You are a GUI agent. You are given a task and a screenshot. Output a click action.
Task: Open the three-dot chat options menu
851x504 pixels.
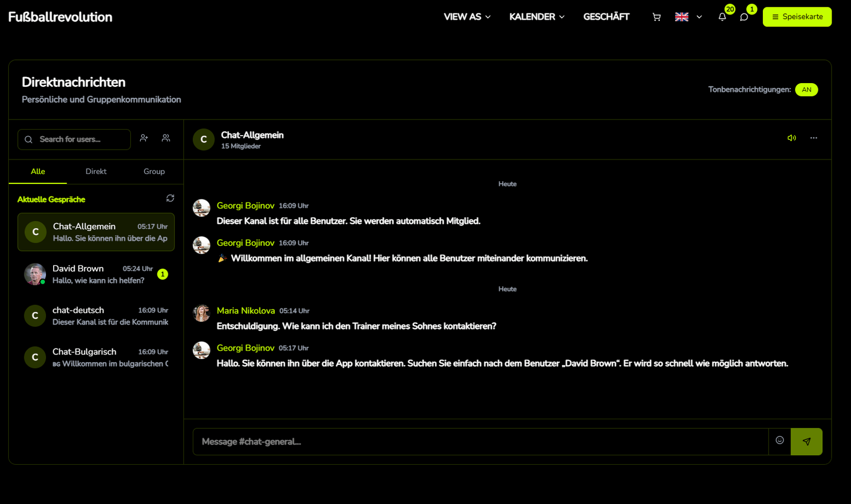[813, 138]
